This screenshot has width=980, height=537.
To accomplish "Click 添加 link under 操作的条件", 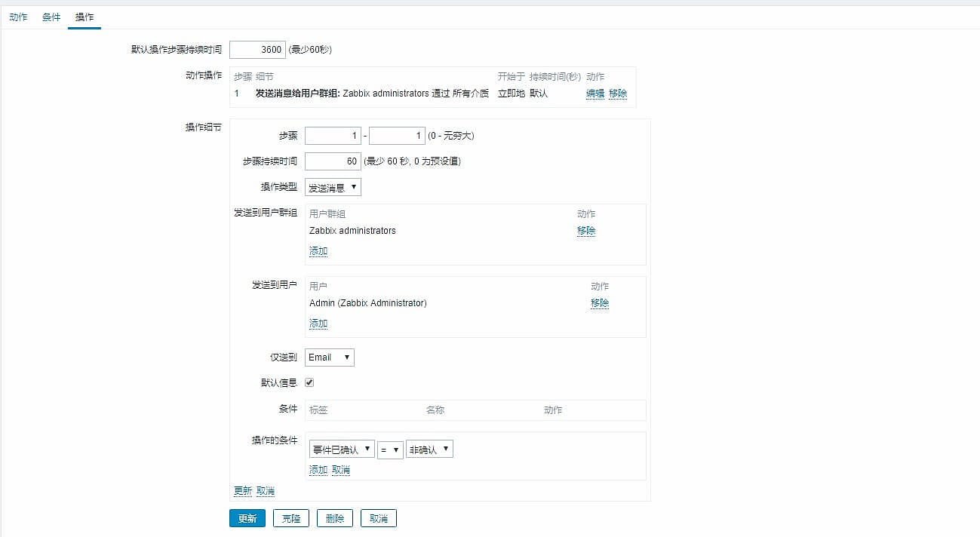I will pyautogui.click(x=318, y=470).
